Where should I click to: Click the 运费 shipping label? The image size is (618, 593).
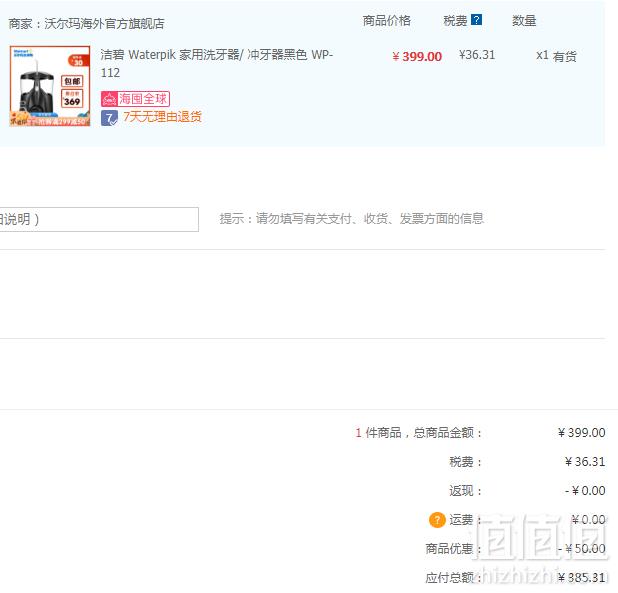(x=465, y=520)
